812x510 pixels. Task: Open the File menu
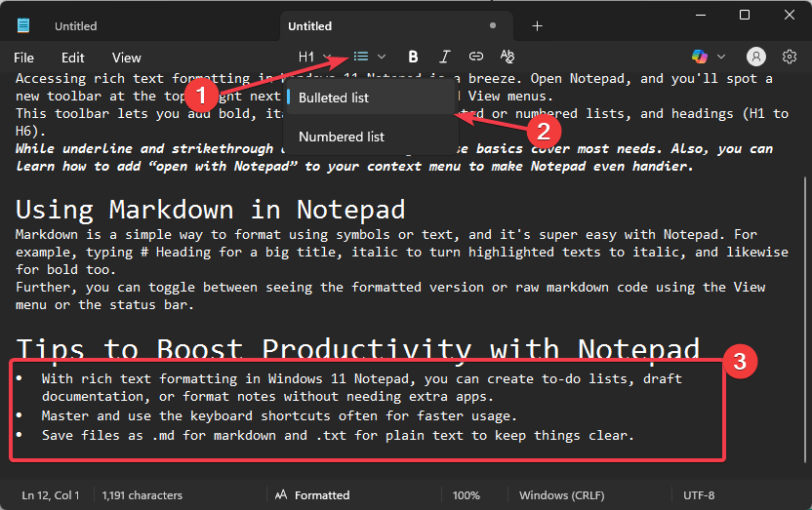23,58
